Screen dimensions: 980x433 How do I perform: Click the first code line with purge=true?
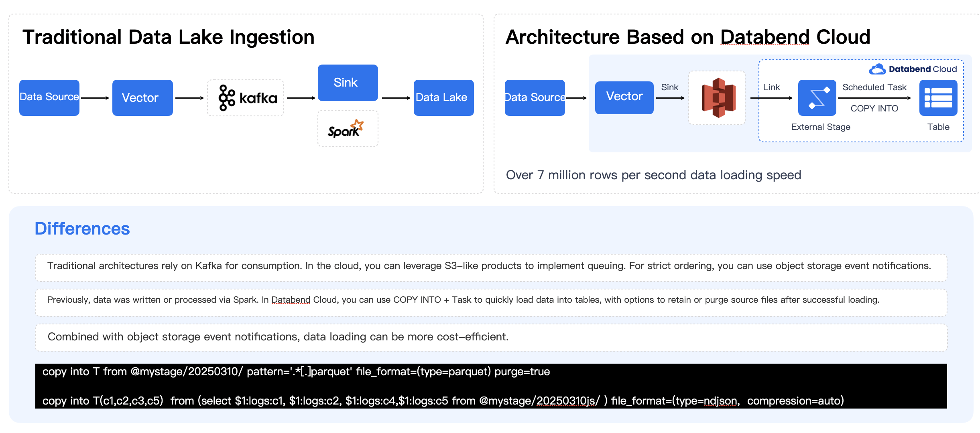point(296,372)
